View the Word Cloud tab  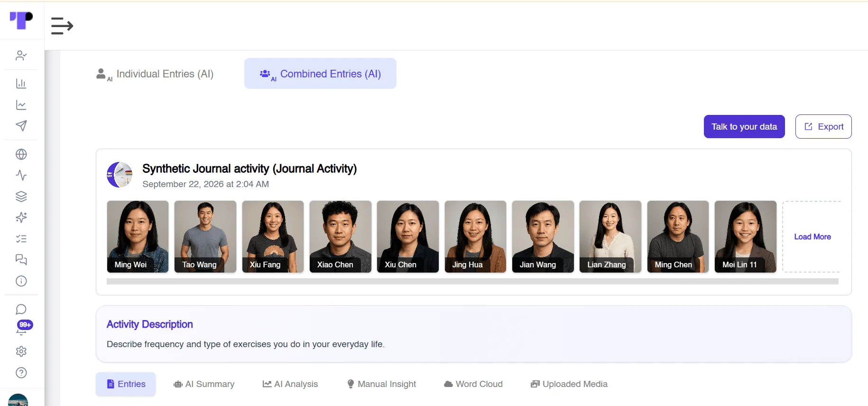click(x=473, y=384)
